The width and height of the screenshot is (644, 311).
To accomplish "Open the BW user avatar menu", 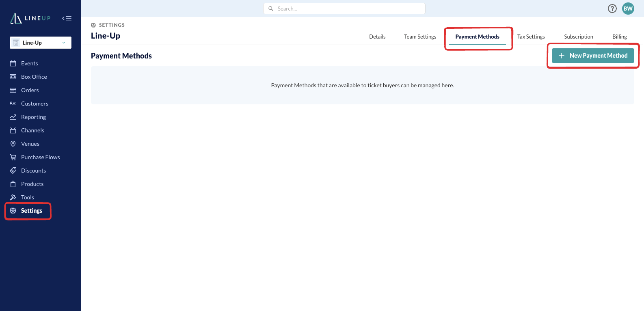I will coord(628,9).
